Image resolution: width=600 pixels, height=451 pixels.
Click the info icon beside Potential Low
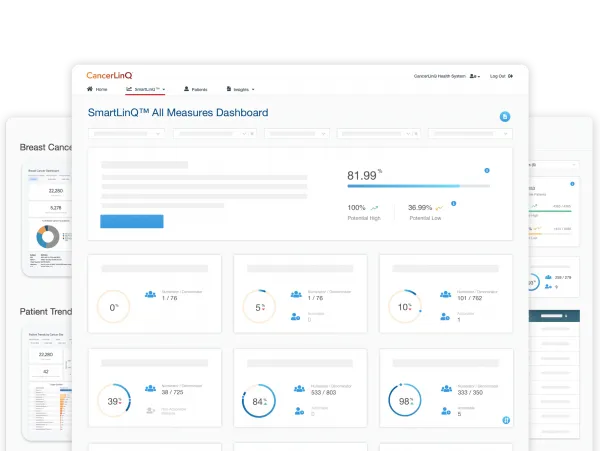click(x=453, y=204)
